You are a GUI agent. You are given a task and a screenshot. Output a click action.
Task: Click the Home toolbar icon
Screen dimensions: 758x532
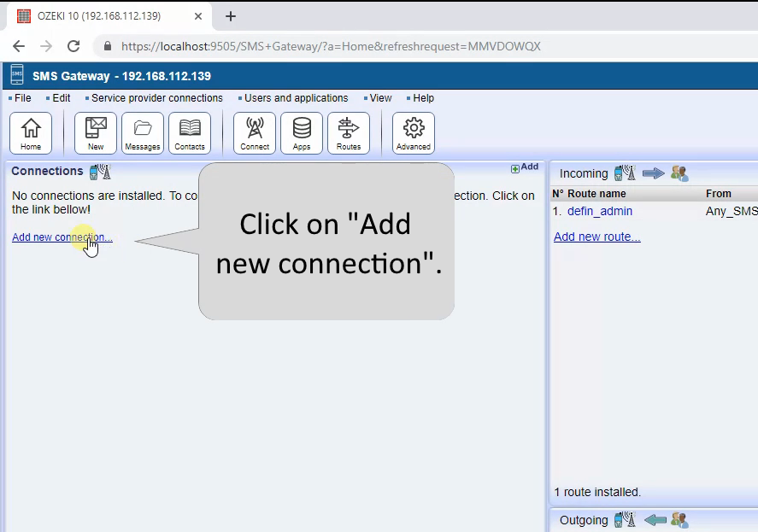click(x=31, y=133)
